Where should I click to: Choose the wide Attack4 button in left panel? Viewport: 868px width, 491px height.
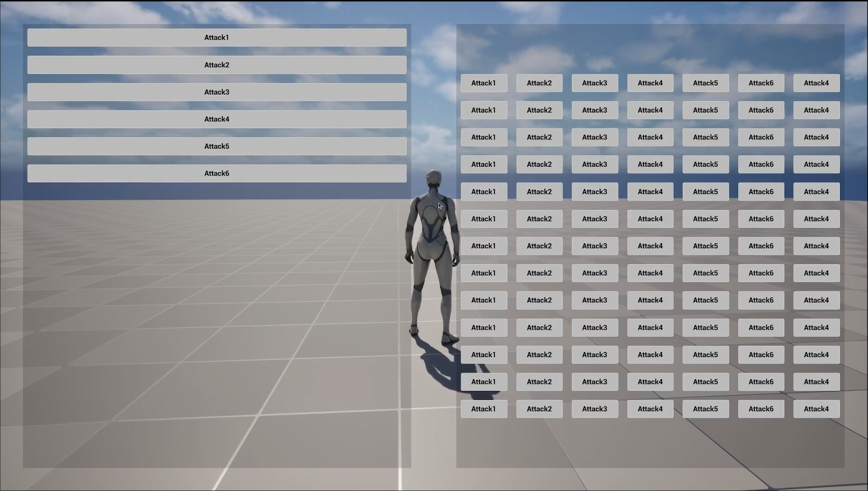(x=217, y=119)
